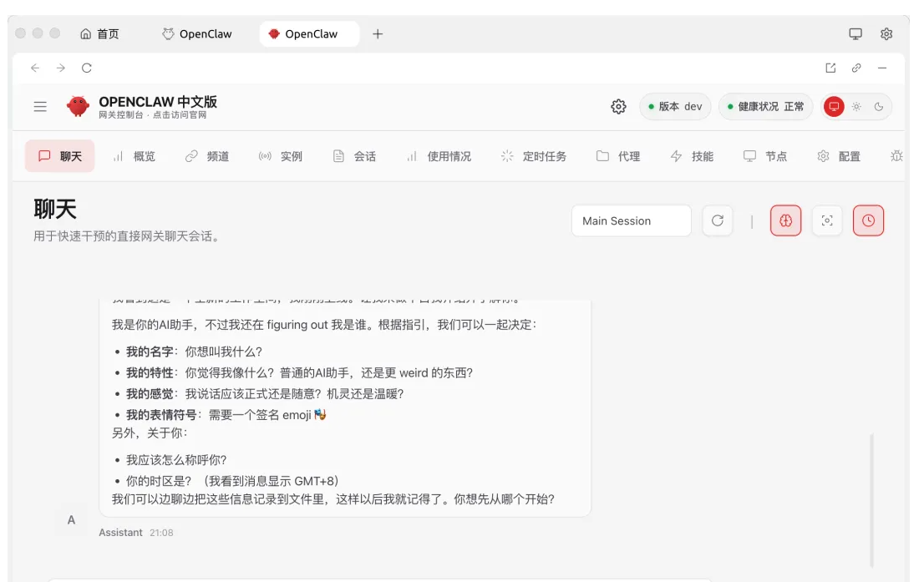This screenshot has width=924, height=582.
Task: Switch to dark theme with moon icon
Action: [x=879, y=107]
